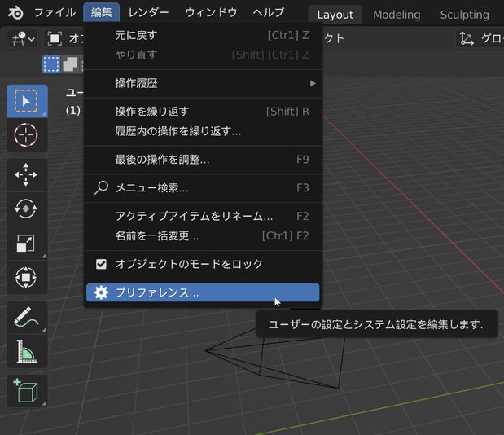Open the レンダー menu
Viewport: 504px width, 435px height.
click(x=148, y=12)
